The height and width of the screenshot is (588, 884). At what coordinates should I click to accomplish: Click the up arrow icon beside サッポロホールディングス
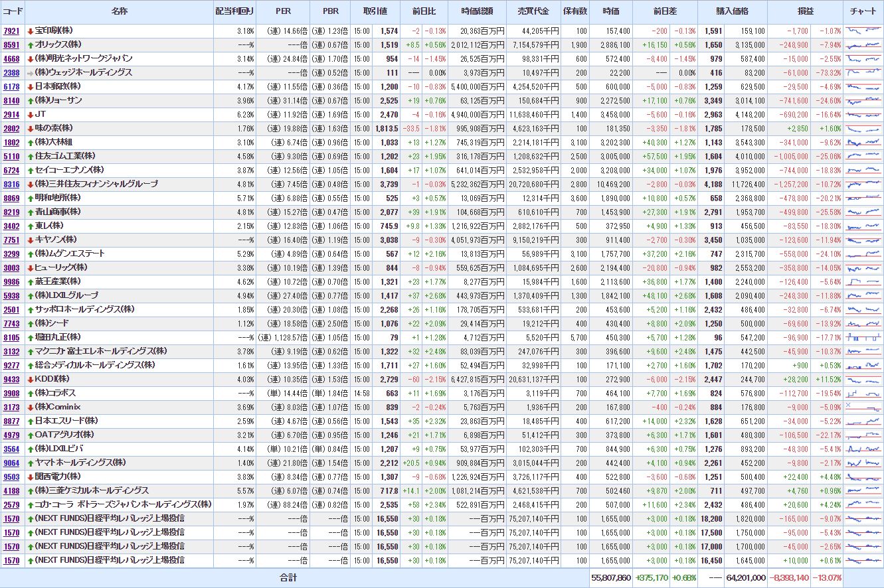click(x=31, y=309)
